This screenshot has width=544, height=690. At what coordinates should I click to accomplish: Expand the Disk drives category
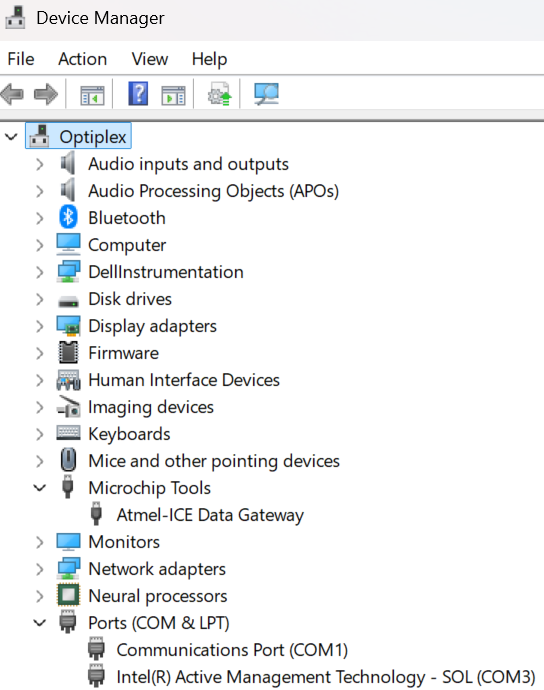tap(40, 299)
